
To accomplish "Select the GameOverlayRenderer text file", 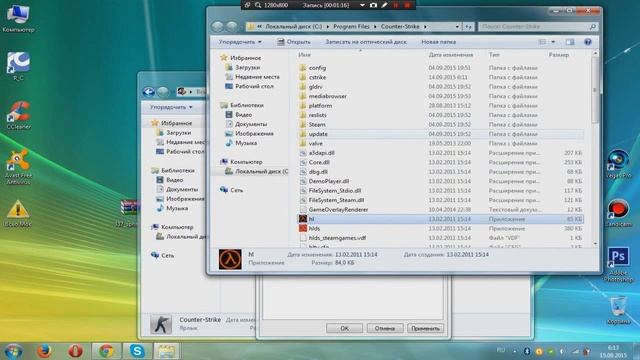I will 338,209.
